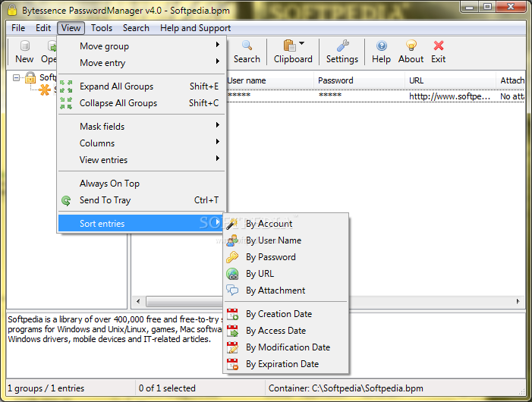
Task: Click the Container path in status bar
Action: 346,388
